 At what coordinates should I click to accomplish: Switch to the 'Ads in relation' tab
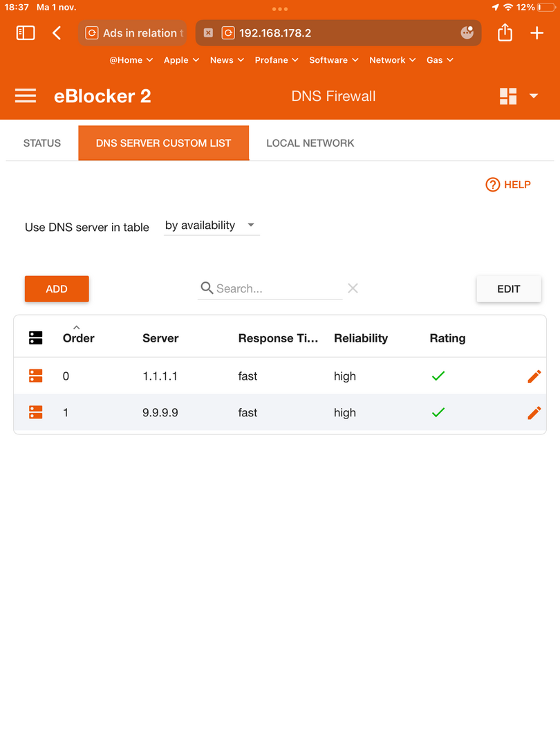pyautogui.click(x=132, y=33)
